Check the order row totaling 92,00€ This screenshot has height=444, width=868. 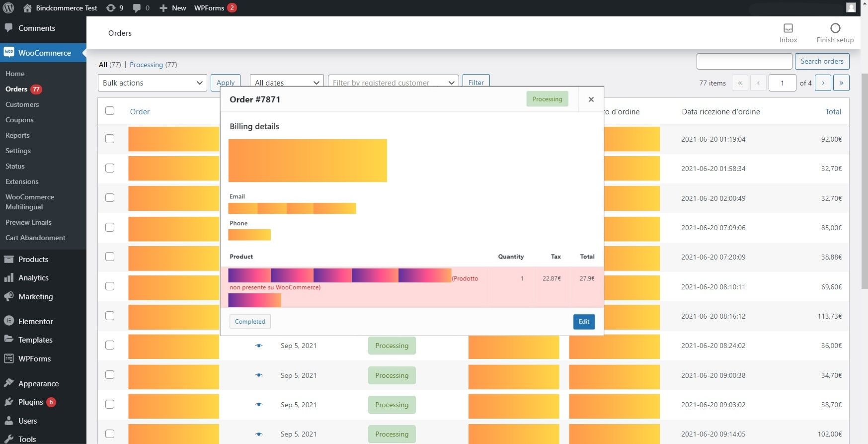point(110,139)
